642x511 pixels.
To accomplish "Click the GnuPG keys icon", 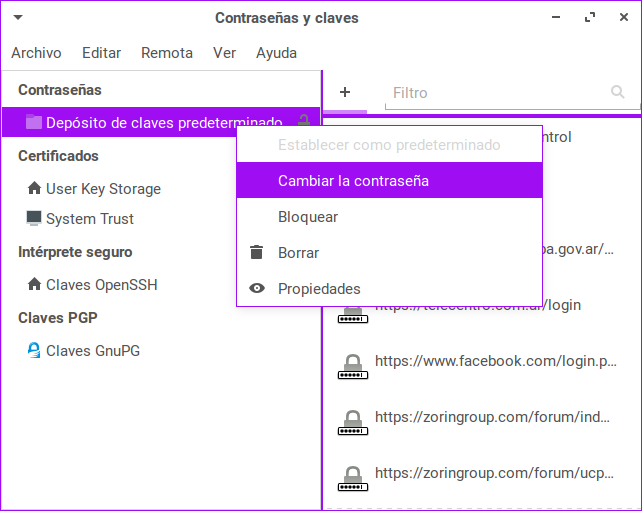I will (34, 350).
